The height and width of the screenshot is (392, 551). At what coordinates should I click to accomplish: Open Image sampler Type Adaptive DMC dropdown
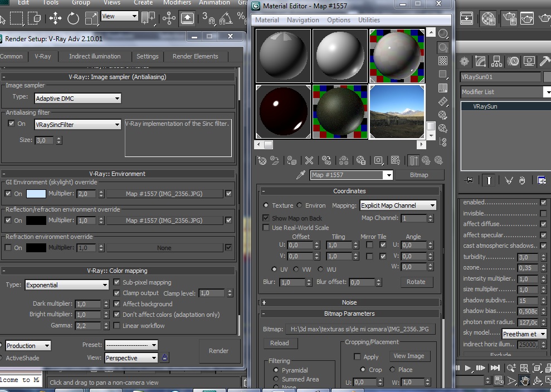click(x=77, y=99)
